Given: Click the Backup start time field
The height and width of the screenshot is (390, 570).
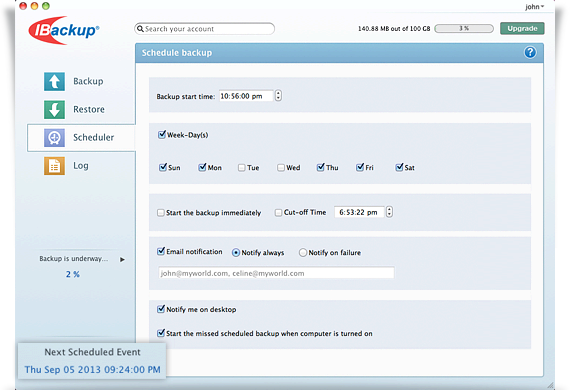Looking at the screenshot, I should coord(246,96).
